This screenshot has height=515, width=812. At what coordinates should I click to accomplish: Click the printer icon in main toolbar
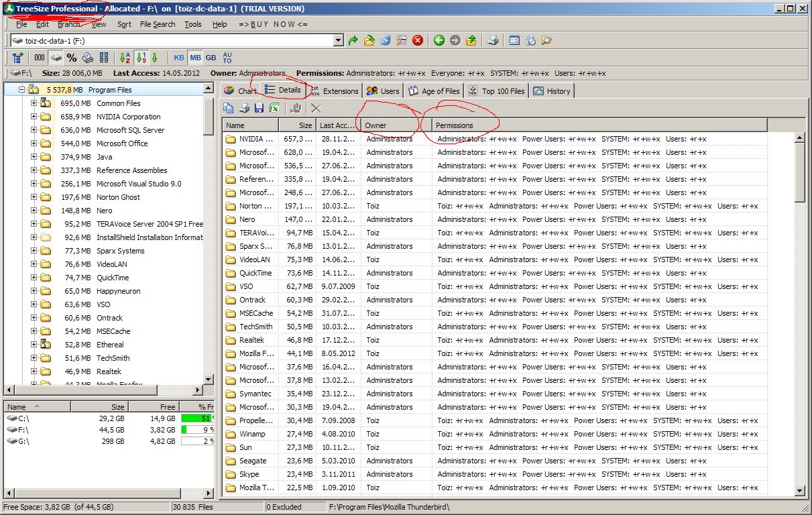[x=493, y=40]
